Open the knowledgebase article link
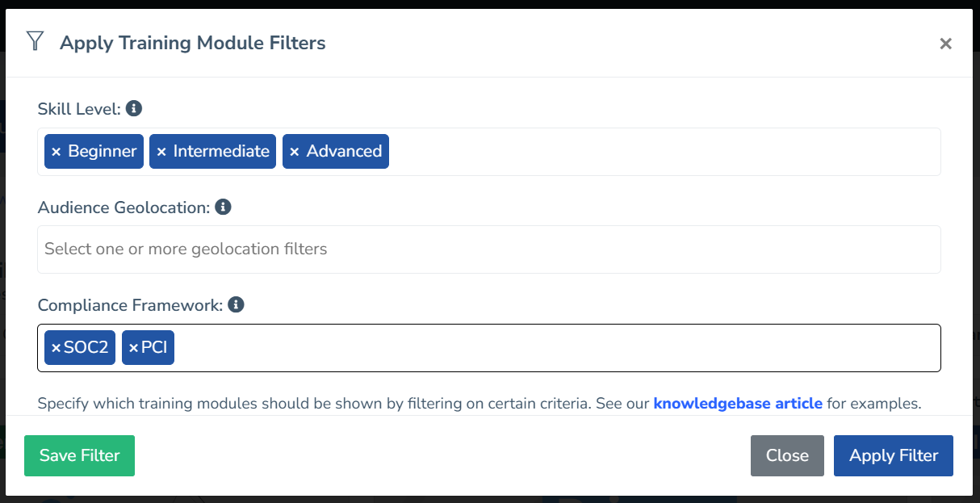 (x=737, y=403)
